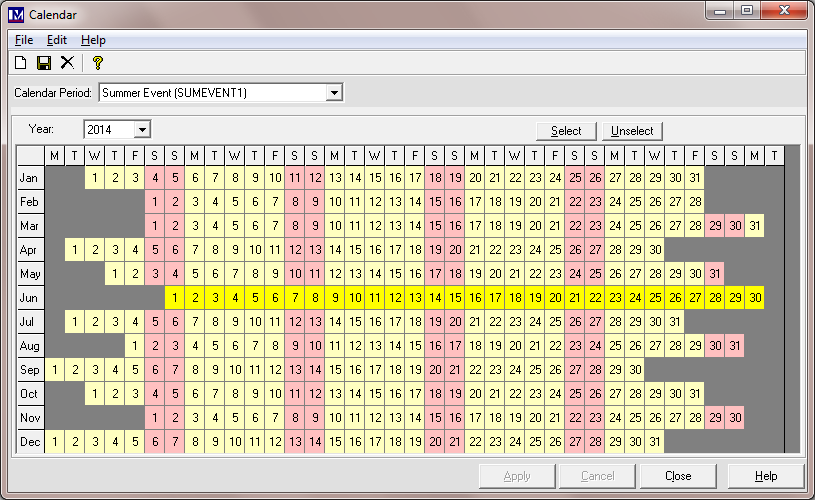Click March 15 pink weekend cell
This screenshot has width=815, height=500.
(435, 226)
